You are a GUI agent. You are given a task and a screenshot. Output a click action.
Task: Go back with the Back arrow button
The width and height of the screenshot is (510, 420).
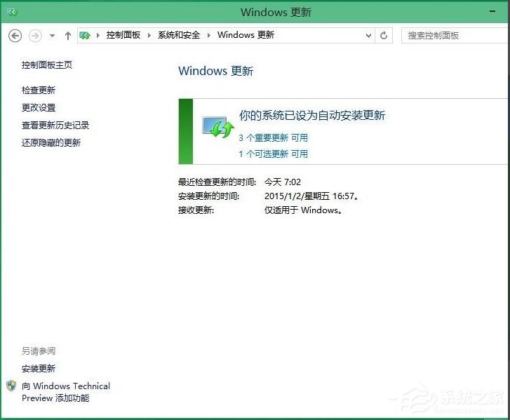pos(15,36)
